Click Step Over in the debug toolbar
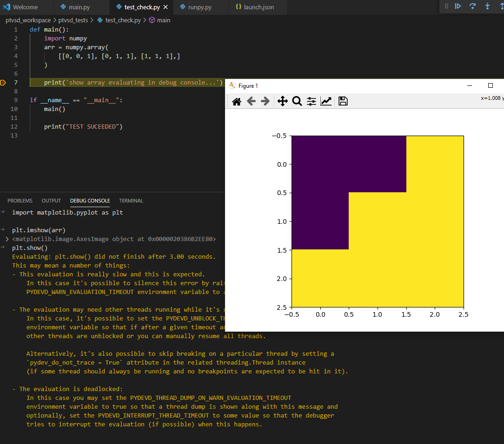The height and width of the screenshot is (444, 504). 473,7
